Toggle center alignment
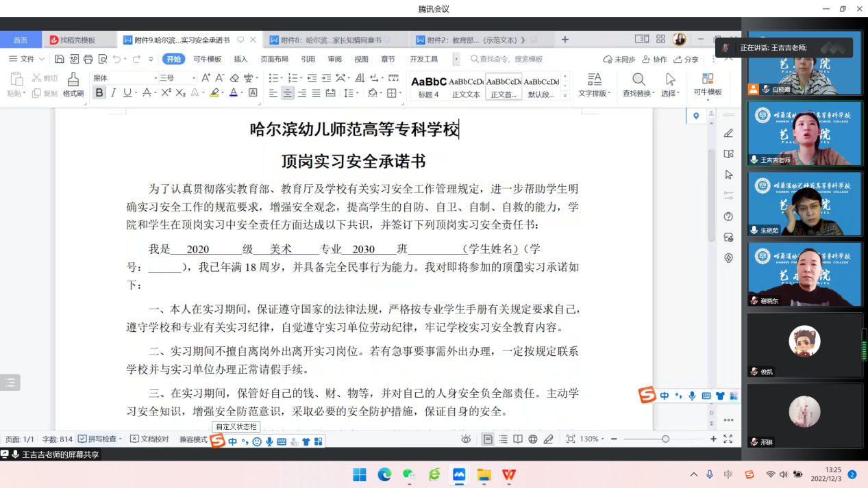Image resolution: width=868 pixels, height=488 pixels. pyautogui.click(x=288, y=93)
